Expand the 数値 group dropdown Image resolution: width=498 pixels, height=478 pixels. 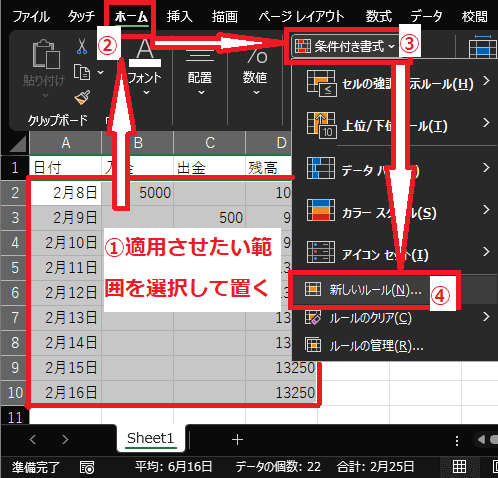[256, 93]
